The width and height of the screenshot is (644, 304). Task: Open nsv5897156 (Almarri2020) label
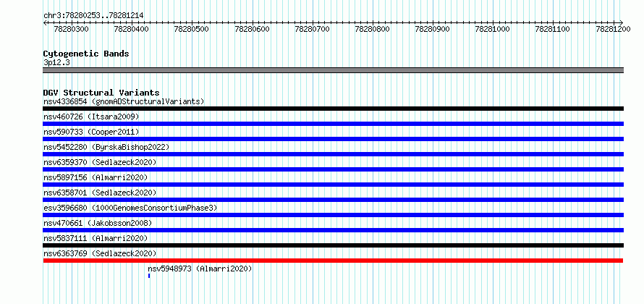point(96,177)
